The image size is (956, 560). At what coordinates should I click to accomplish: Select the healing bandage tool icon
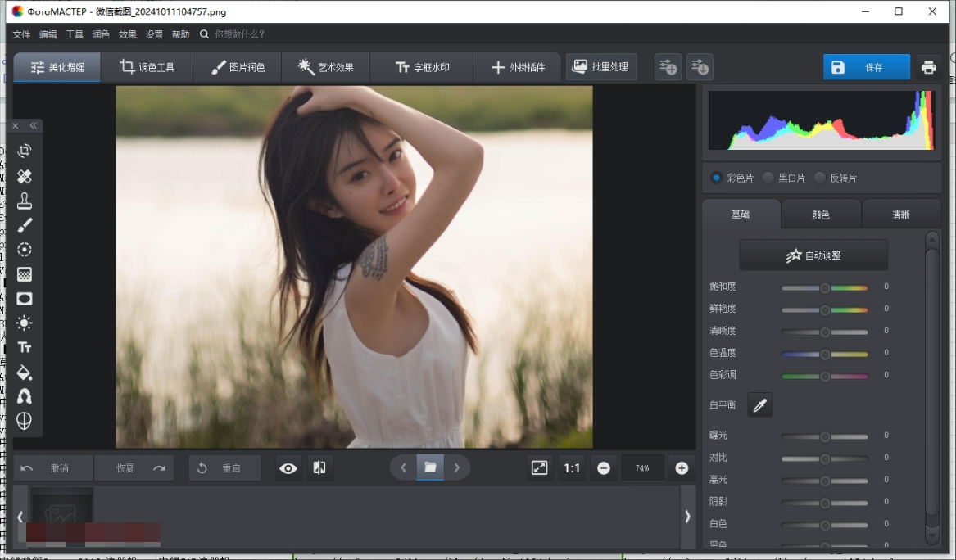(25, 176)
